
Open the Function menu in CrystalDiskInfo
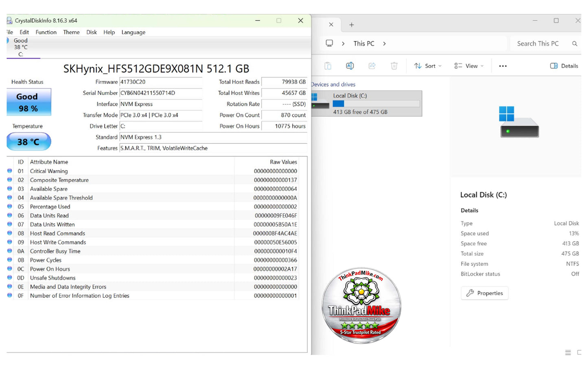click(46, 32)
